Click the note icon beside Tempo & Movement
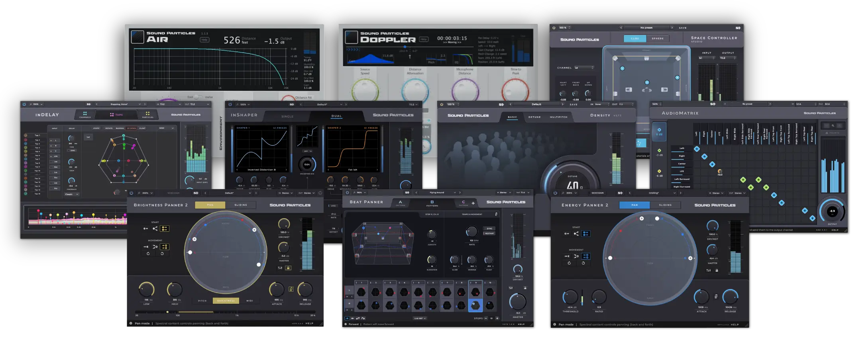Screen dimensions: 868x352 click(496, 214)
